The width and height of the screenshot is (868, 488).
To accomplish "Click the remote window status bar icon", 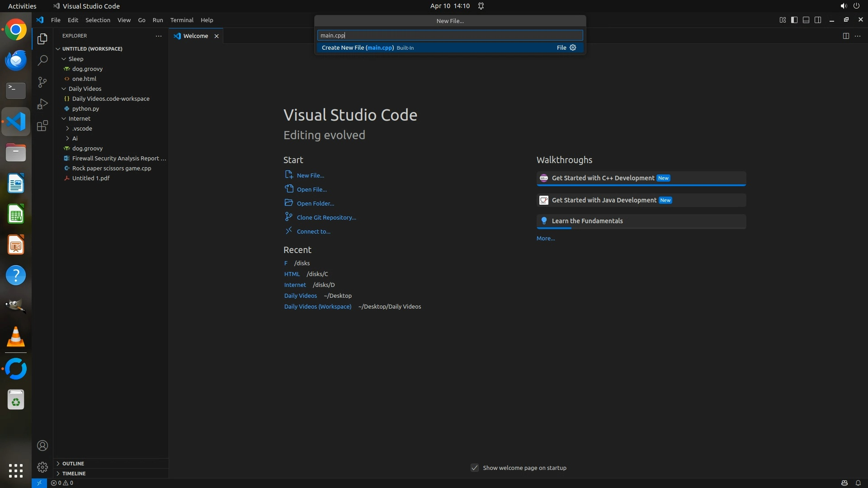I will [39, 483].
